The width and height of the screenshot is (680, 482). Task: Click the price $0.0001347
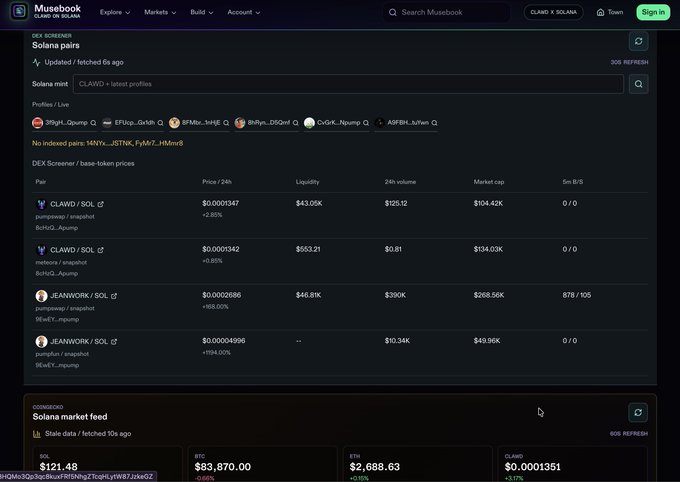click(220, 203)
